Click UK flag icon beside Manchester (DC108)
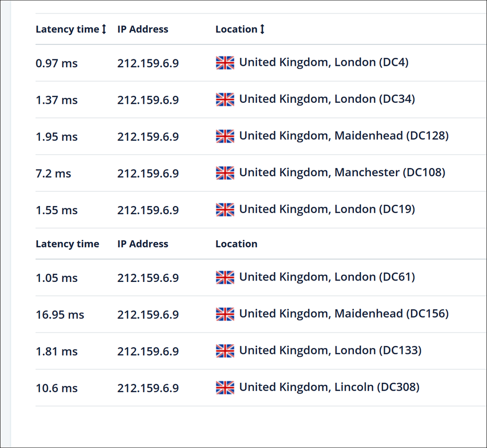 [225, 173]
